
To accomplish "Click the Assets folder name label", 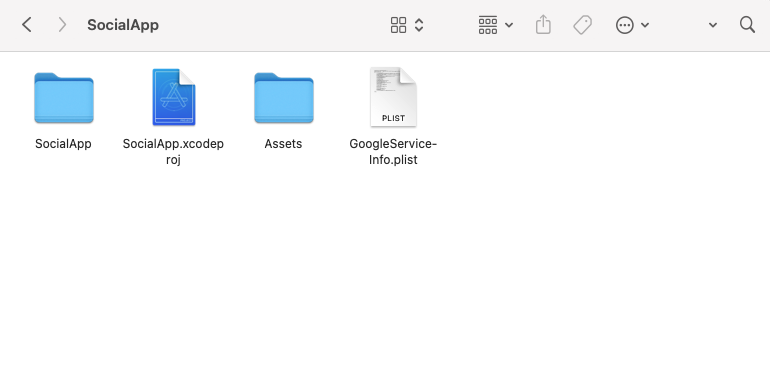I will point(283,144).
